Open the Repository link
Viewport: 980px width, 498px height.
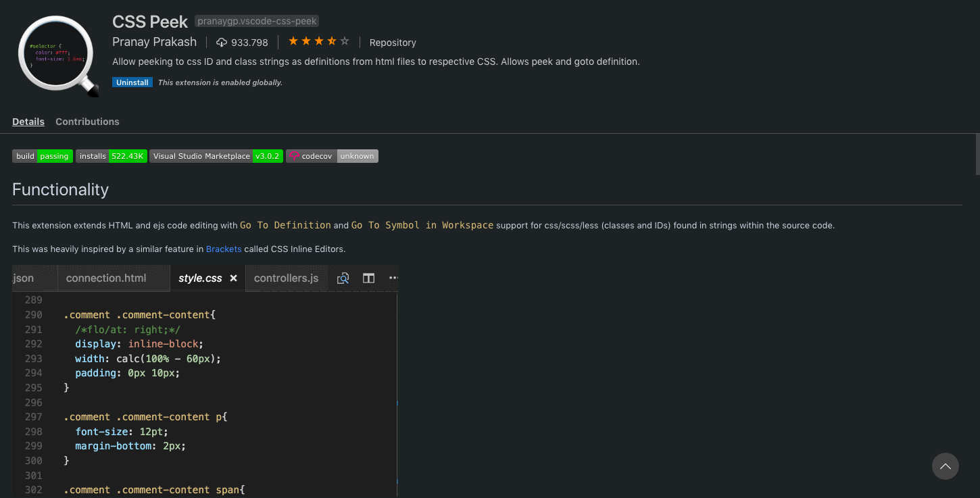coord(393,42)
